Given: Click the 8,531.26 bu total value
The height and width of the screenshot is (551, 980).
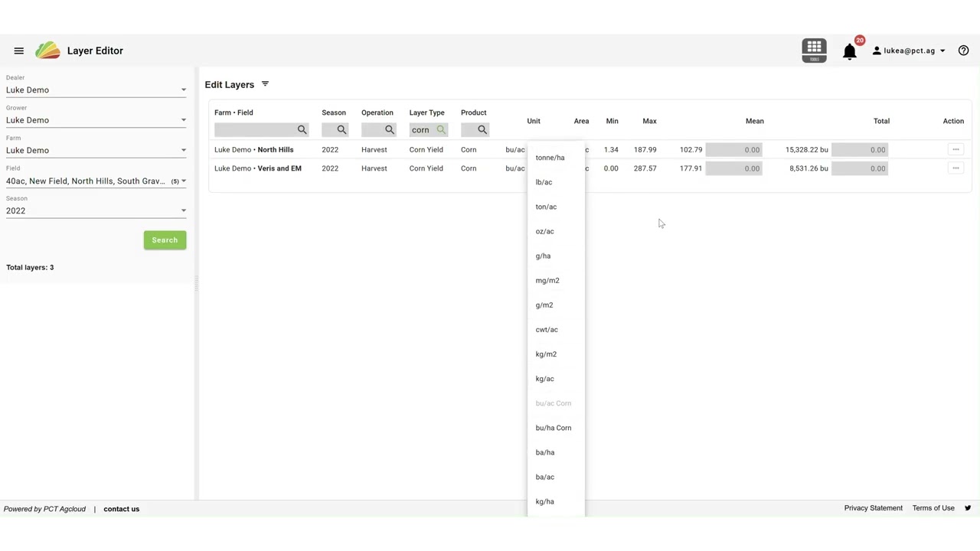Looking at the screenshot, I should [808, 168].
